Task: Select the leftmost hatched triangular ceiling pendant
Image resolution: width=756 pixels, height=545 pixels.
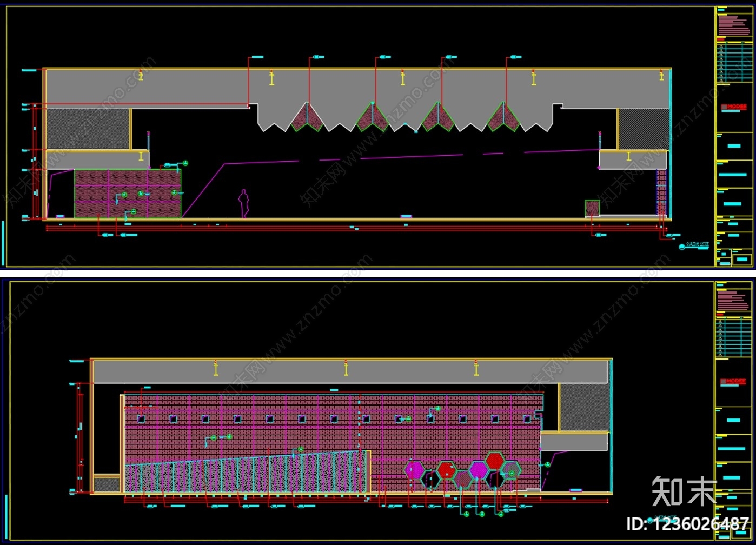Action: 307,117
